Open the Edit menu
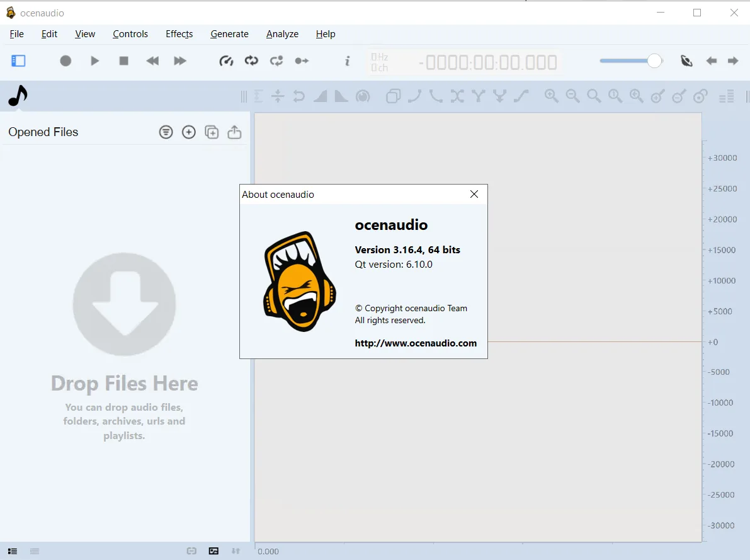Image resolution: width=750 pixels, height=560 pixels. click(x=49, y=34)
